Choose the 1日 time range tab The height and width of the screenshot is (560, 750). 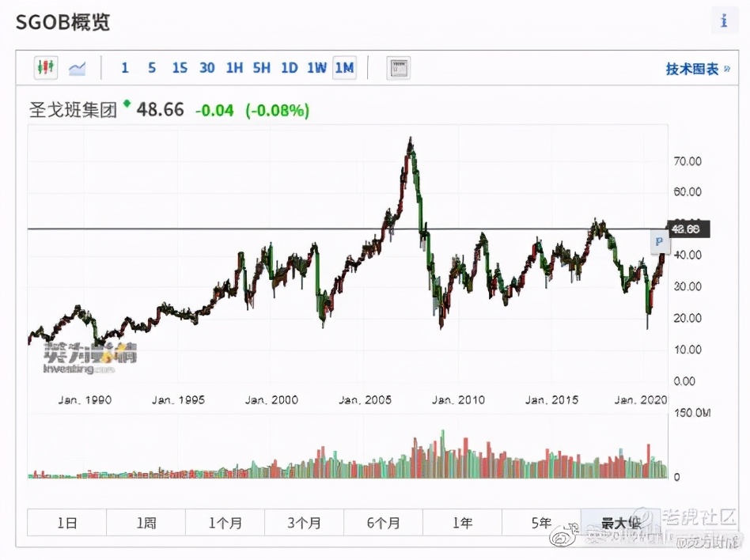point(67,523)
